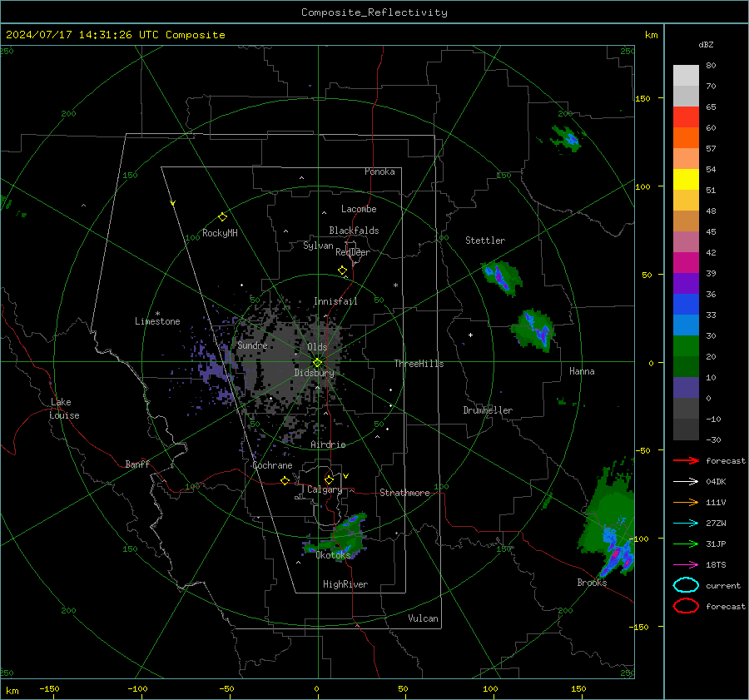The image size is (749, 700).
Task: Click the yellow diamond marker beside RockyMH
Action: 222,217
